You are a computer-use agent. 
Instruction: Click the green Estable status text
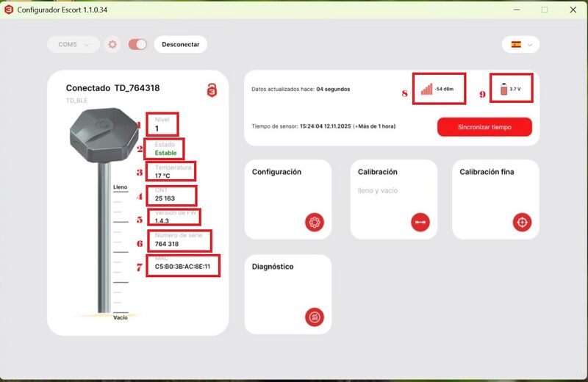click(x=165, y=153)
